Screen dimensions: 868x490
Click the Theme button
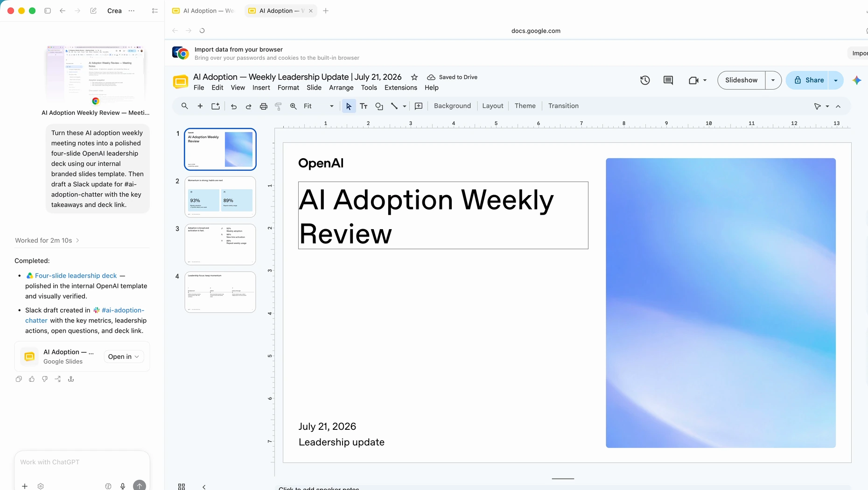point(525,106)
